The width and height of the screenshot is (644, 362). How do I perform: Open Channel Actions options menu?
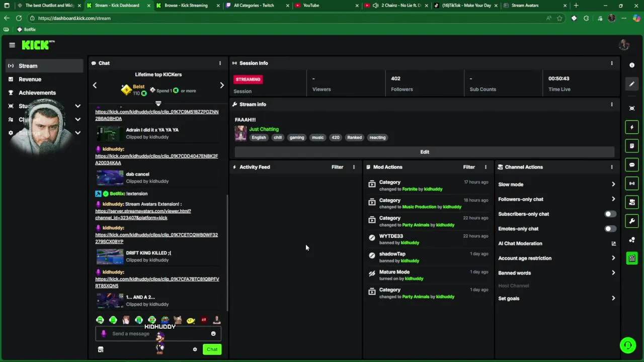612,167
